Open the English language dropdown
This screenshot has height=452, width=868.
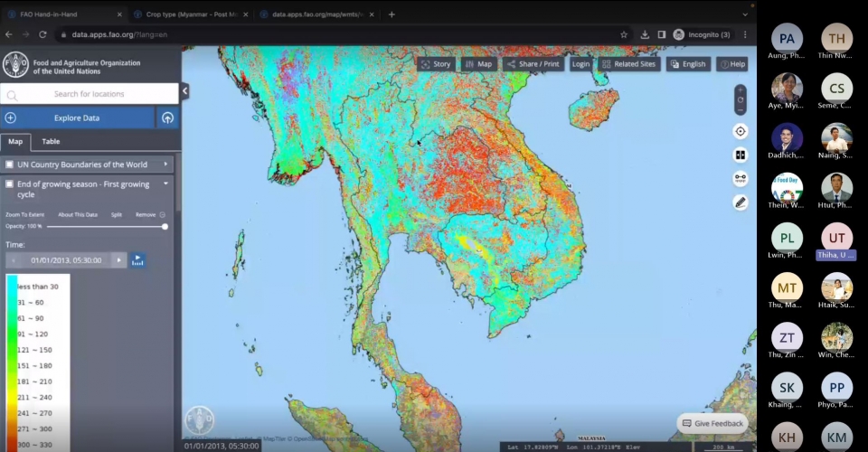point(688,64)
